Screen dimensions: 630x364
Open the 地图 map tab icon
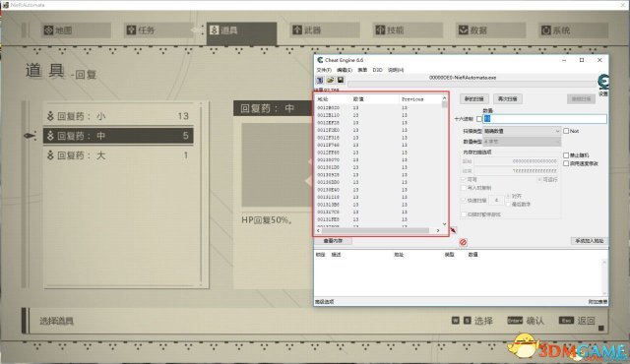pyautogui.click(x=48, y=30)
